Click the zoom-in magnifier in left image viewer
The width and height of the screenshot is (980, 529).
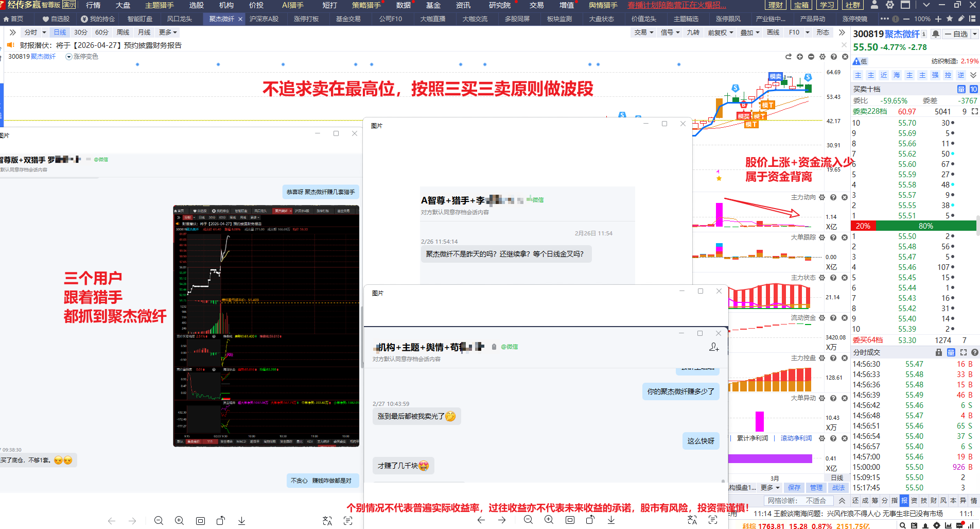coord(179,521)
